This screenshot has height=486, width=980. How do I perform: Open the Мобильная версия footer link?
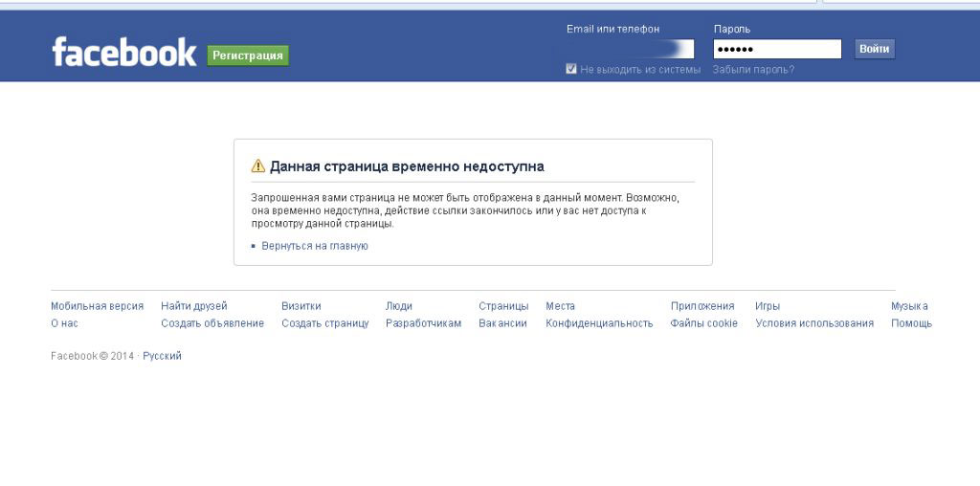[x=97, y=306]
